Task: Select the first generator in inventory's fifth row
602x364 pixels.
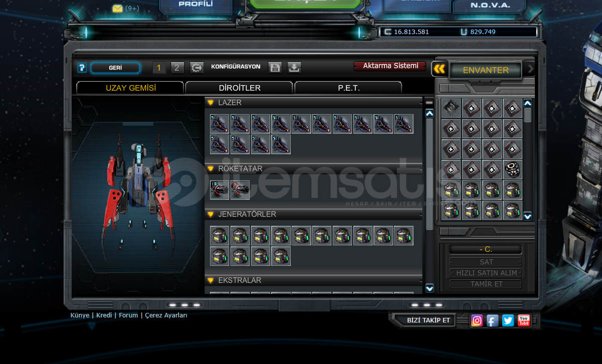Action: click(x=451, y=190)
